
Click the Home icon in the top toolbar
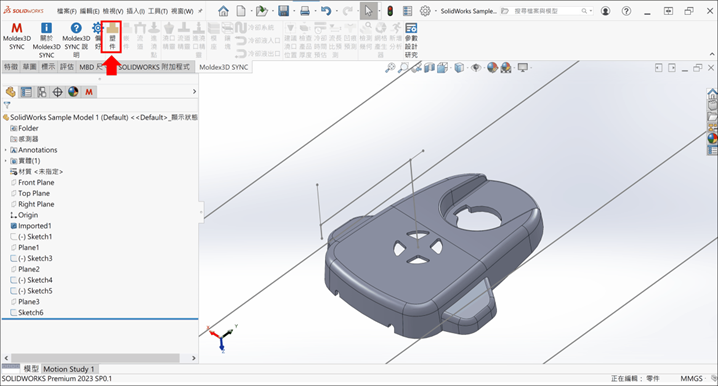223,11
